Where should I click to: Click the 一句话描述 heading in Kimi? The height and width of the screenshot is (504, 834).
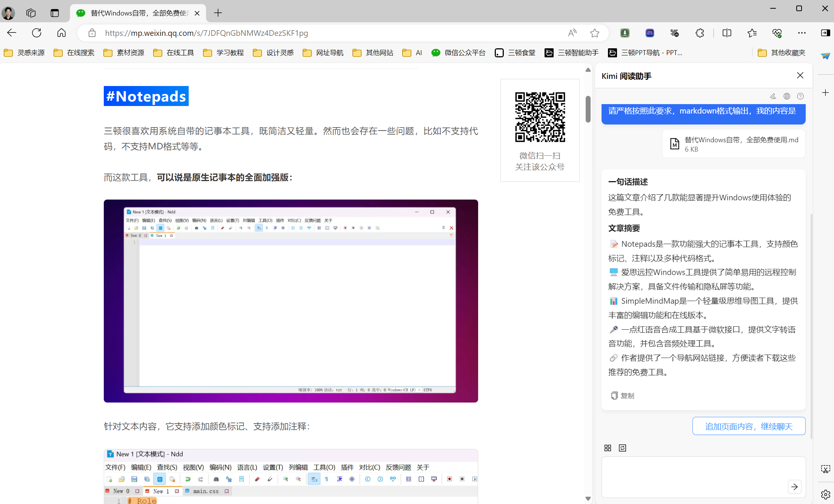pyautogui.click(x=628, y=182)
